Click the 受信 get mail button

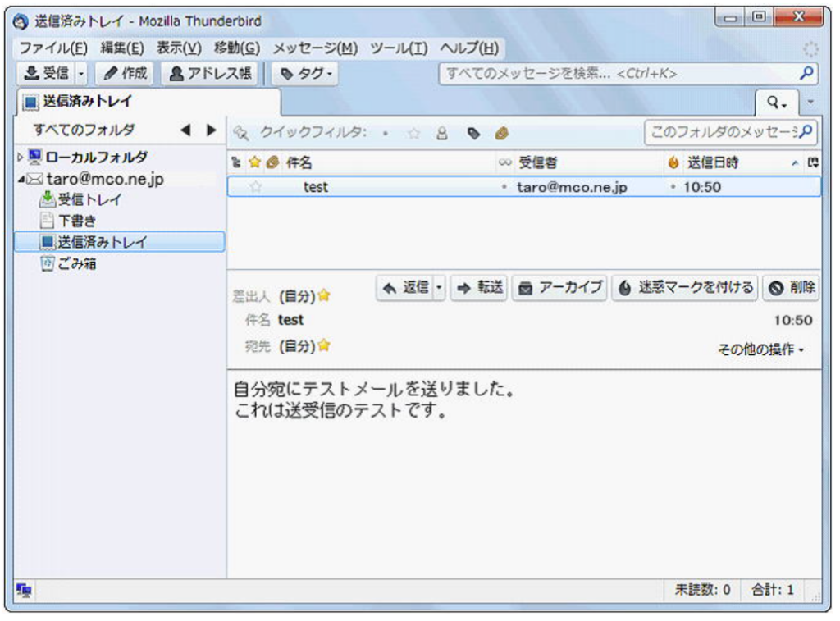(47, 73)
